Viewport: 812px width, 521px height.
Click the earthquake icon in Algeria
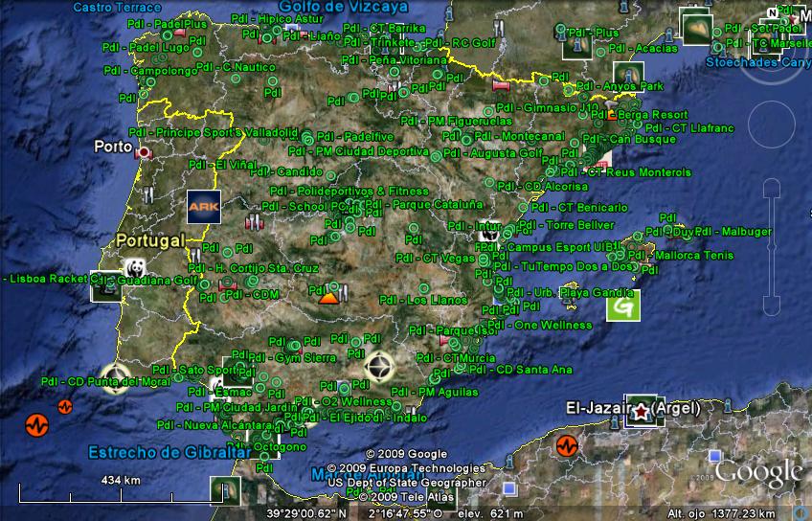tap(566, 446)
